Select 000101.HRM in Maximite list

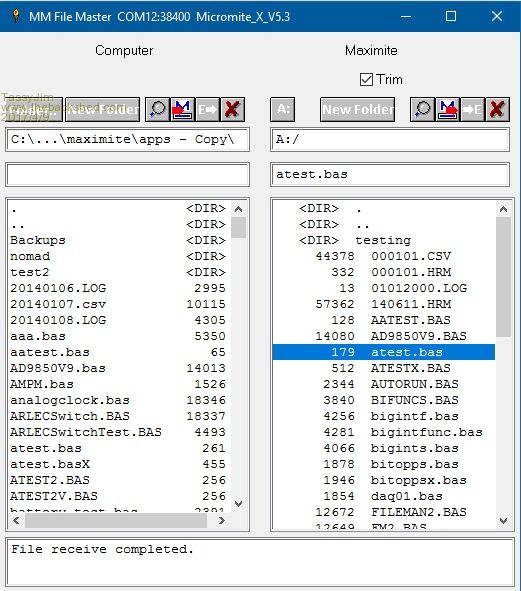point(384,272)
